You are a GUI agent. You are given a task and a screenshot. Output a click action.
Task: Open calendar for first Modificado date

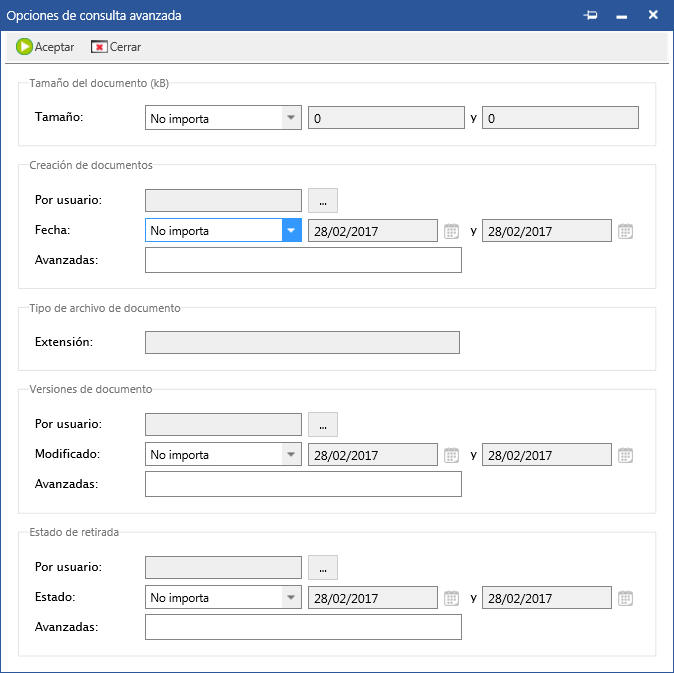pyautogui.click(x=451, y=455)
